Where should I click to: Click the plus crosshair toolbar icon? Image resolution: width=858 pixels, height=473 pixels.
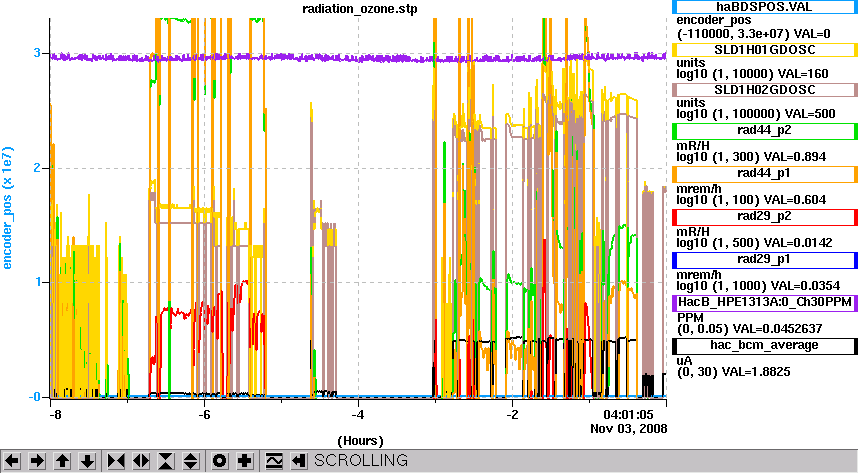[245, 461]
